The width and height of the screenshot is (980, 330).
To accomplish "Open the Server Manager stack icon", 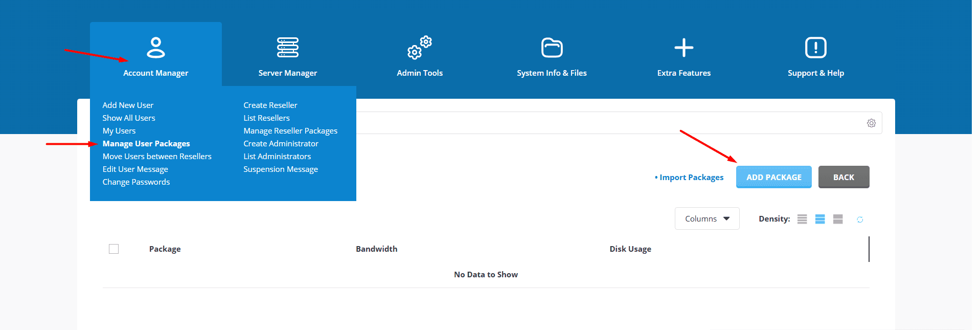I will tap(287, 48).
